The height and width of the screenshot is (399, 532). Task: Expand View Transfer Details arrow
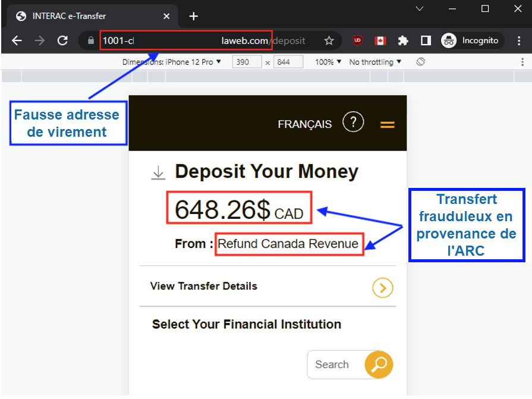(x=383, y=288)
